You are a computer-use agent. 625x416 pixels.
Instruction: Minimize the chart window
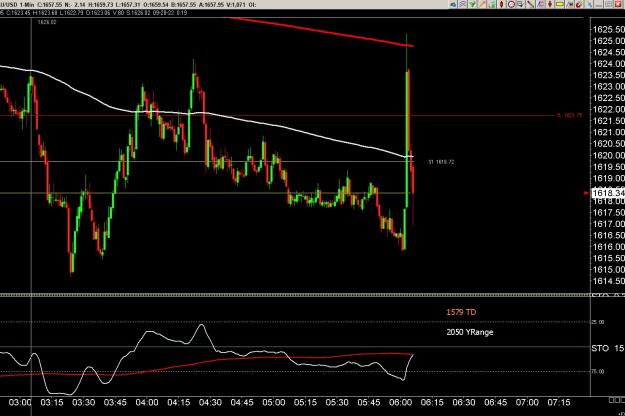599,4
